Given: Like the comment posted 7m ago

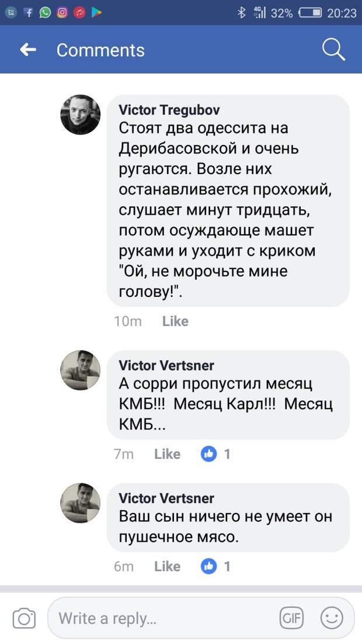Looking at the screenshot, I should [167, 453].
